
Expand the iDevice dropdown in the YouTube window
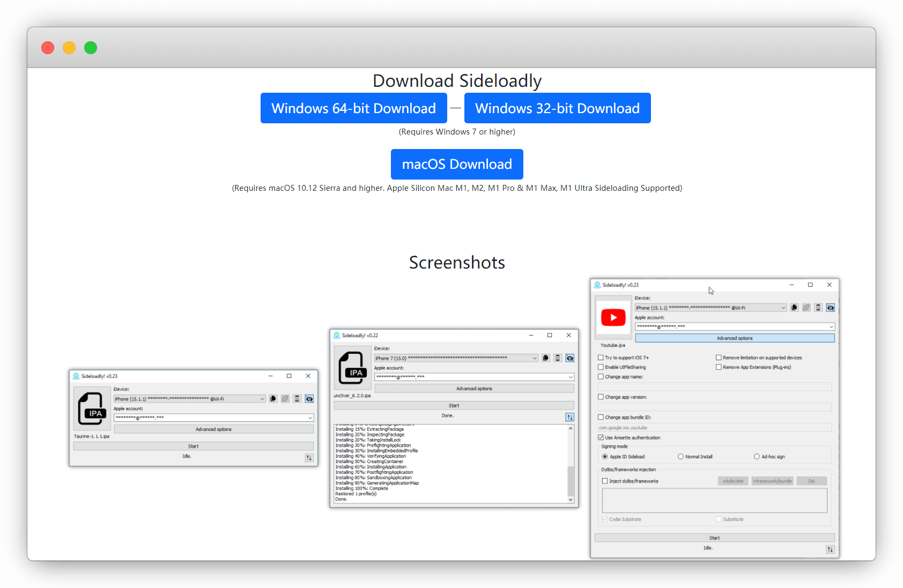(783, 308)
